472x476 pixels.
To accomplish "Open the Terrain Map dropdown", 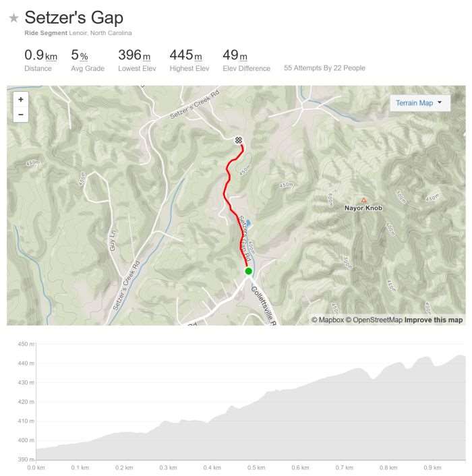I will (420, 103).
